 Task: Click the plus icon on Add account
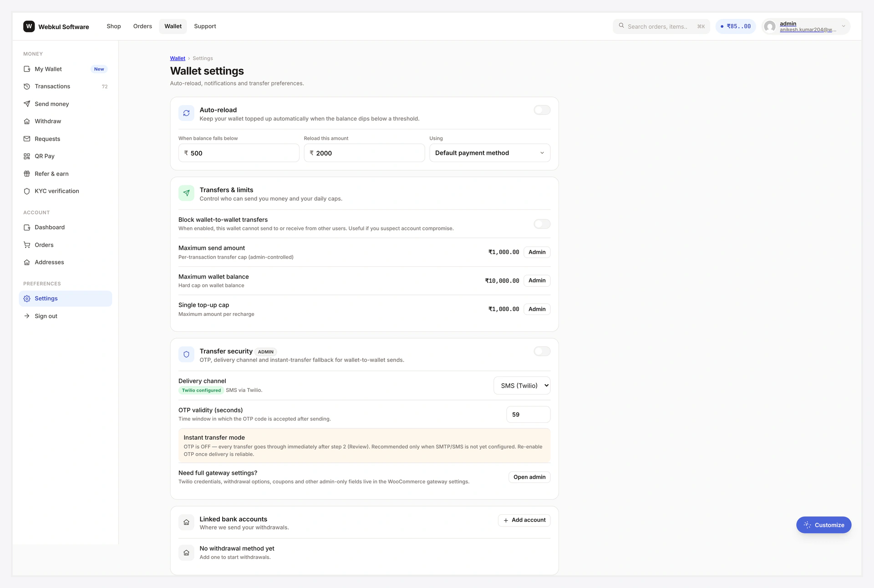pos(506,521)
